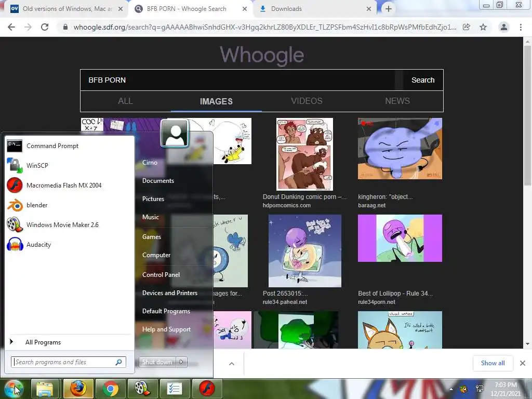The image size is (532, 399).
Task: Click the Whoogle Search button
Action: (423, 80)
